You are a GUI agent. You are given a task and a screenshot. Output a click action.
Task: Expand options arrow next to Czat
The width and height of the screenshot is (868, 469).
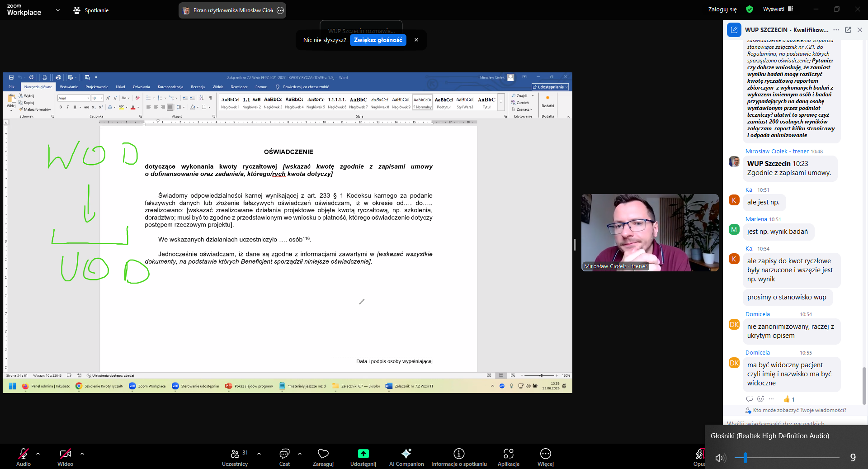click(300, 453)
